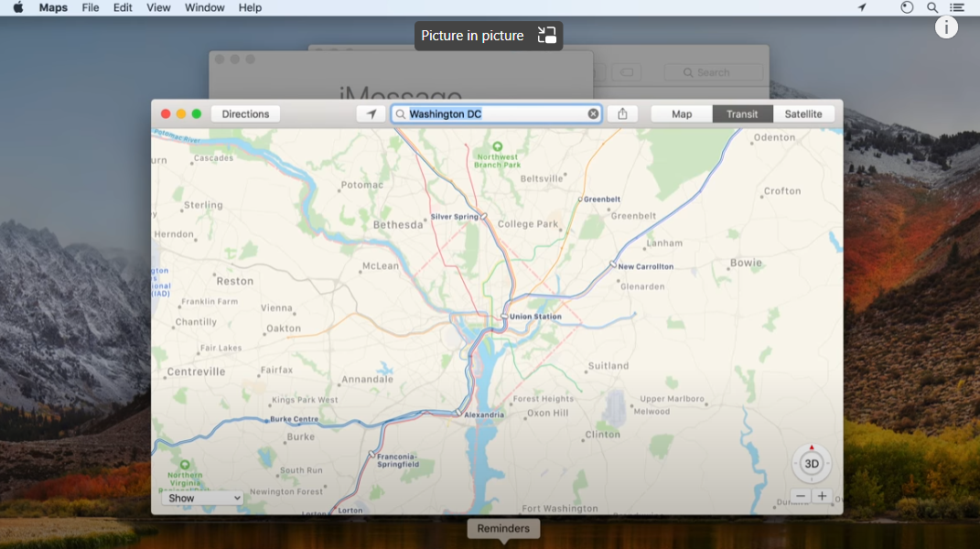980x549 pixels.
Task: Click the Clinton map label
Action: pyautogui.click(x=602, y=435)
